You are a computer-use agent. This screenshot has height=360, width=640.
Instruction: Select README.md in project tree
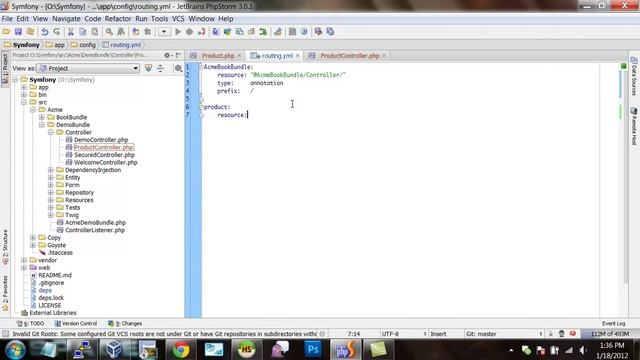pos(55,275)
